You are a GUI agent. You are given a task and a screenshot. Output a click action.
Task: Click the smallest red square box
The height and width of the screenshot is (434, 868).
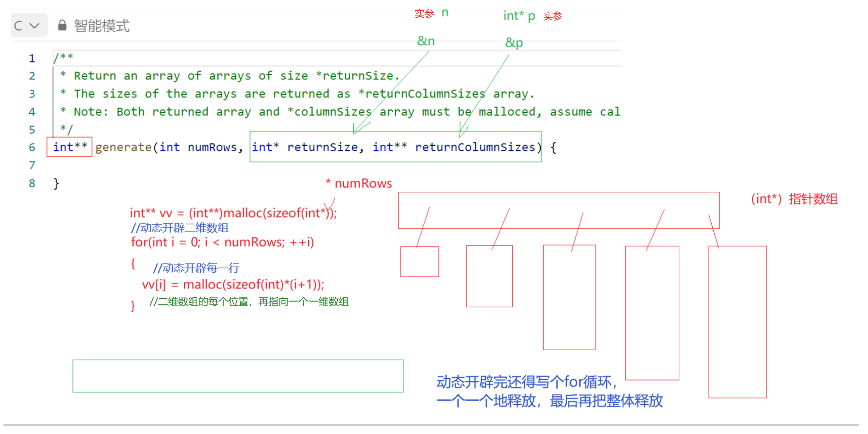click(x=419, y=262)
